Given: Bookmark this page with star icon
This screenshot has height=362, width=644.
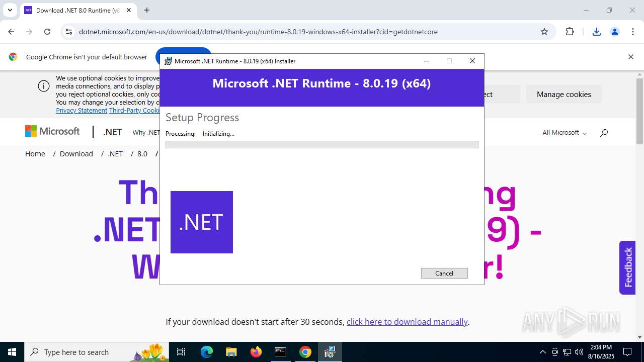Looking at the screenshot, I should [x=544, y=32].
